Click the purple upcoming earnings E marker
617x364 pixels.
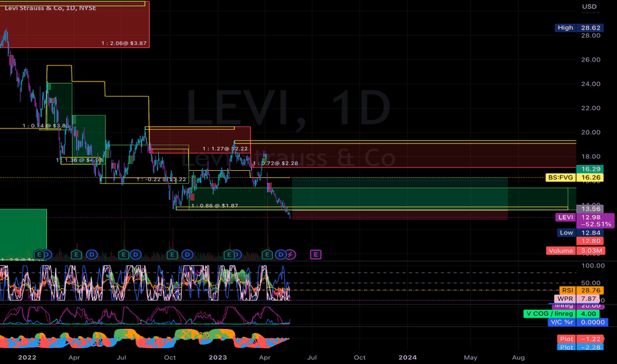(316, 255)
